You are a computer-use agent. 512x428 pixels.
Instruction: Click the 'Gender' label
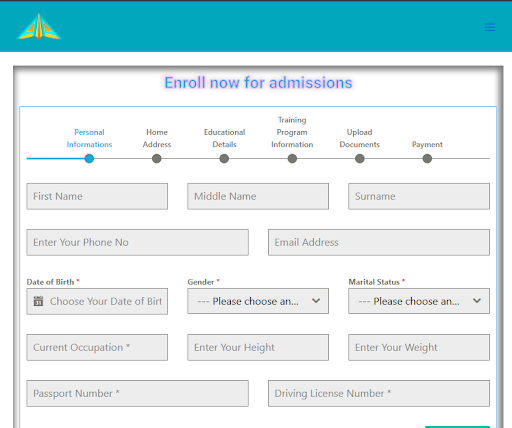[x=201, y=282]
